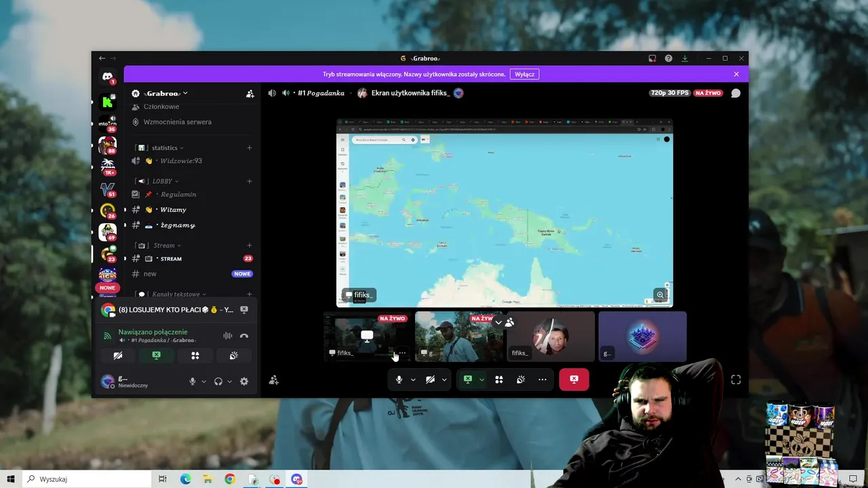Select fifiks_ avatar participant tile
The width and height of the screenshot is (868, 488).
pos(551,336)
